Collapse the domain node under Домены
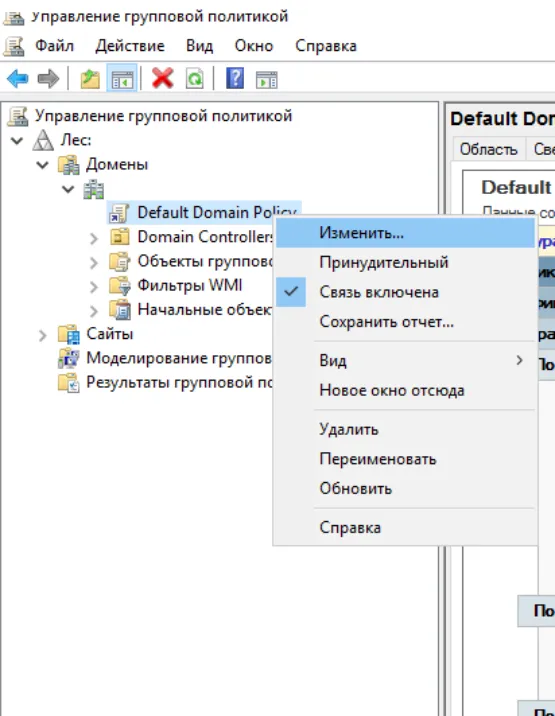 [68, 189]
